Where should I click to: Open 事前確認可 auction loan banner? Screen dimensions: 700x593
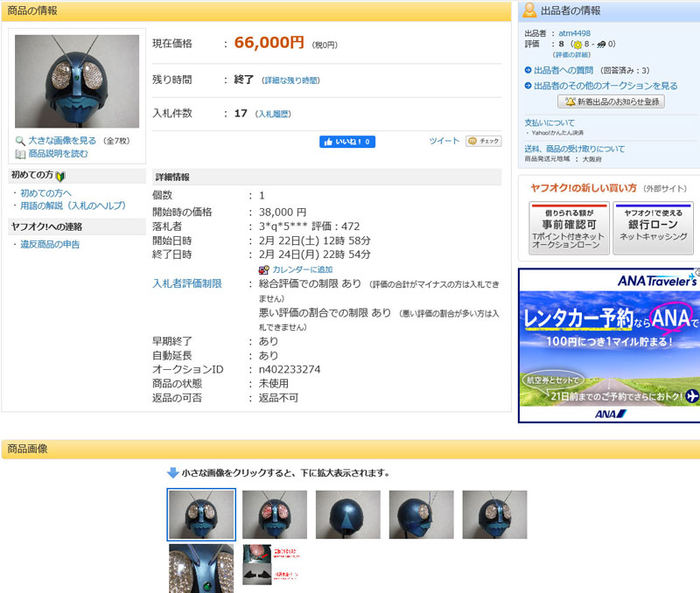tap(569, 228)
